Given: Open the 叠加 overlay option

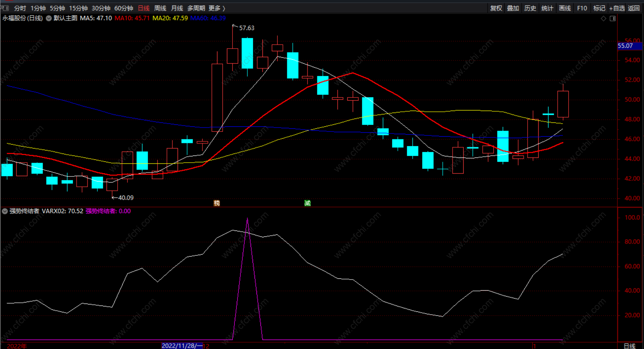Looking at the screenshot, I should [513, 8].
